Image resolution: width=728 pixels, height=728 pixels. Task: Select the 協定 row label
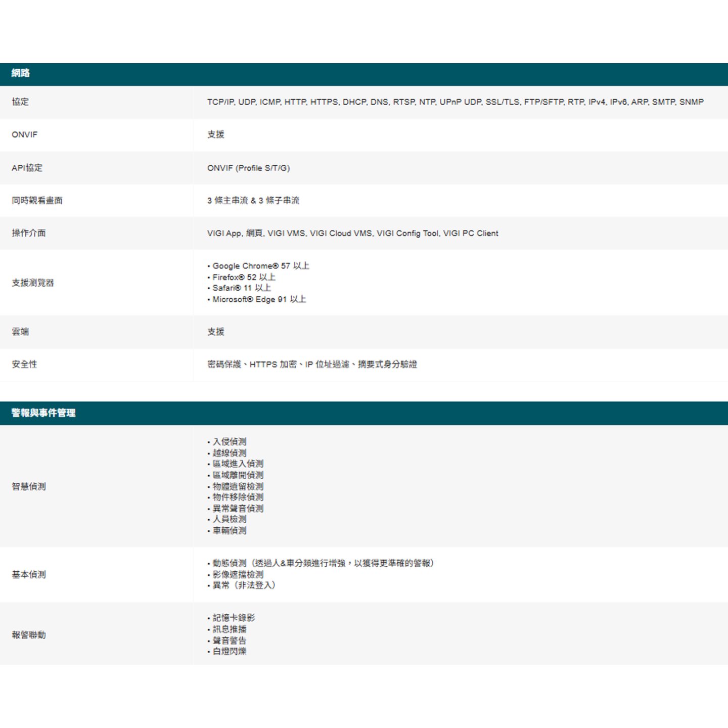tap(20, 102)
